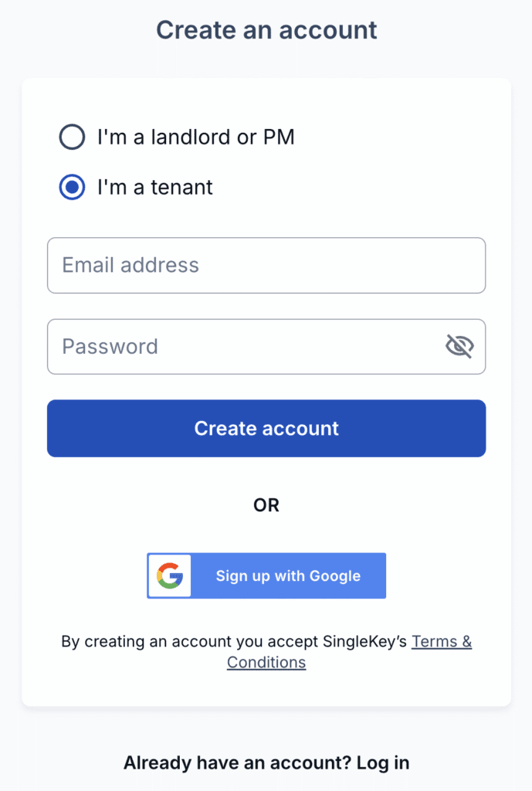Click the "I'm a tenant" label text
532x791 pixels.
[154, 188]
